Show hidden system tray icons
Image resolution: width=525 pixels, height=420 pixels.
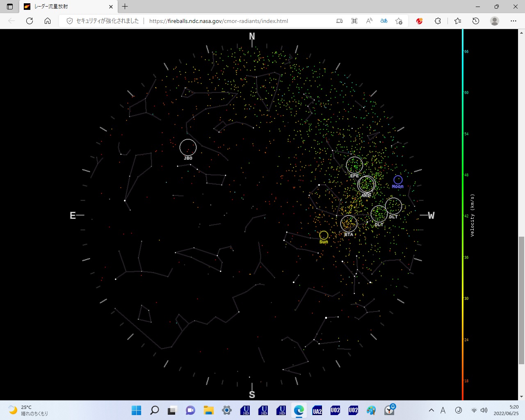[x=431, y=410]
